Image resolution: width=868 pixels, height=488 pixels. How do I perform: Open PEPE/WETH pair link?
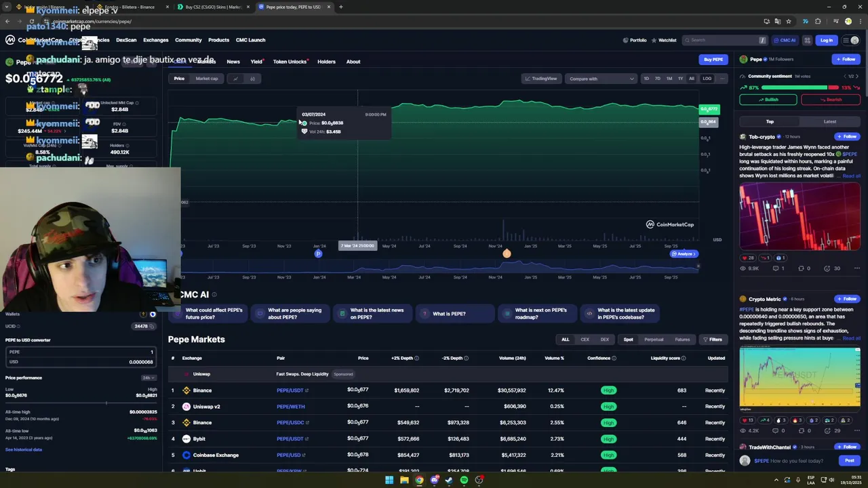coord(290,407)
